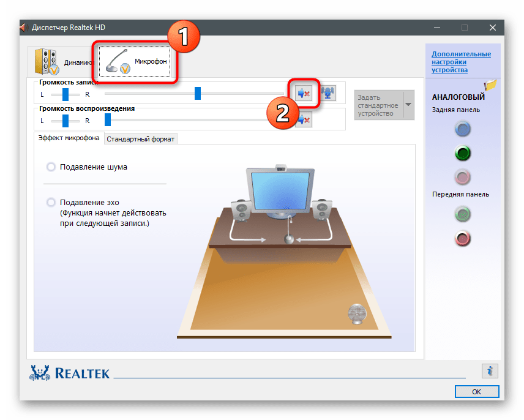Viewport: 524px width, 420px height.
Task: Click Задать стандартное устройство button
Action: tap(379, 105)
